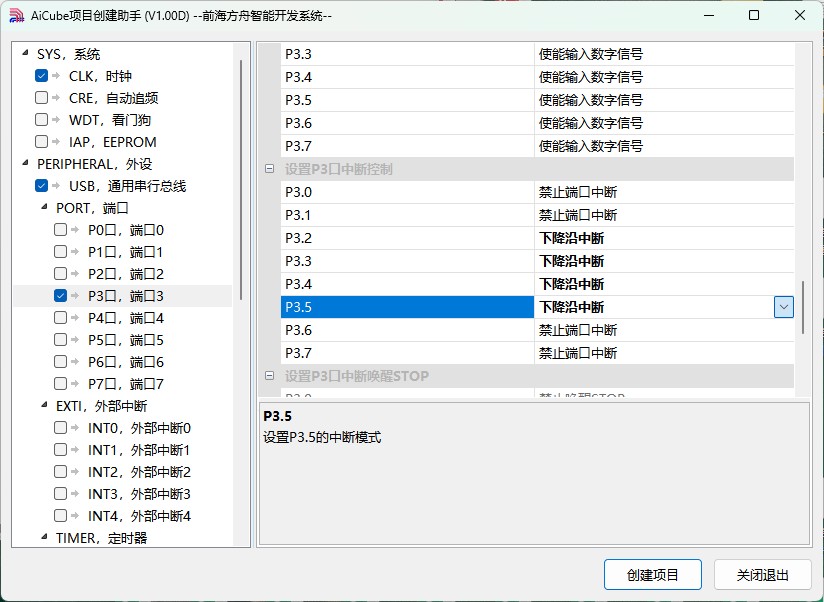Click the description text 设置P3.5的中断模式
The image size is (824, 602).
point(322,438)
